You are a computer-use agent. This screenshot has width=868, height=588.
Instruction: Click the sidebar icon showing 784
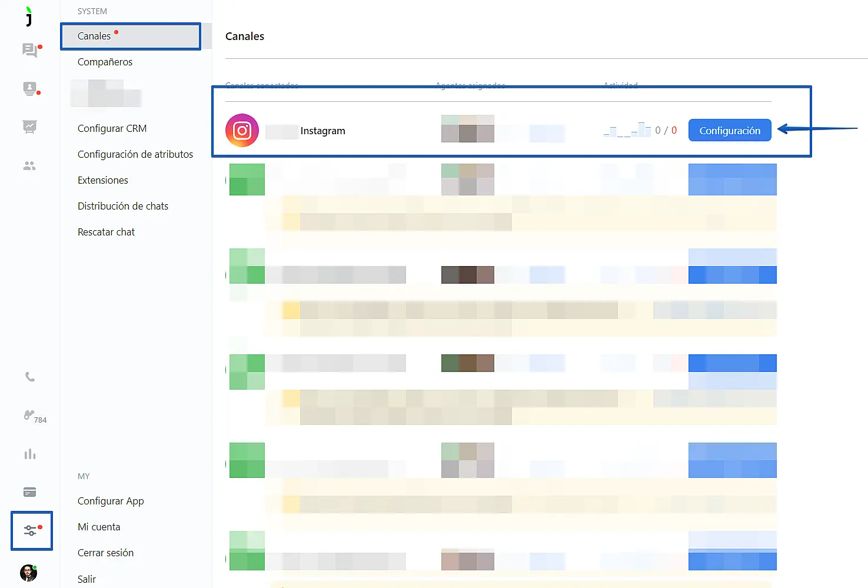point(35,416)
